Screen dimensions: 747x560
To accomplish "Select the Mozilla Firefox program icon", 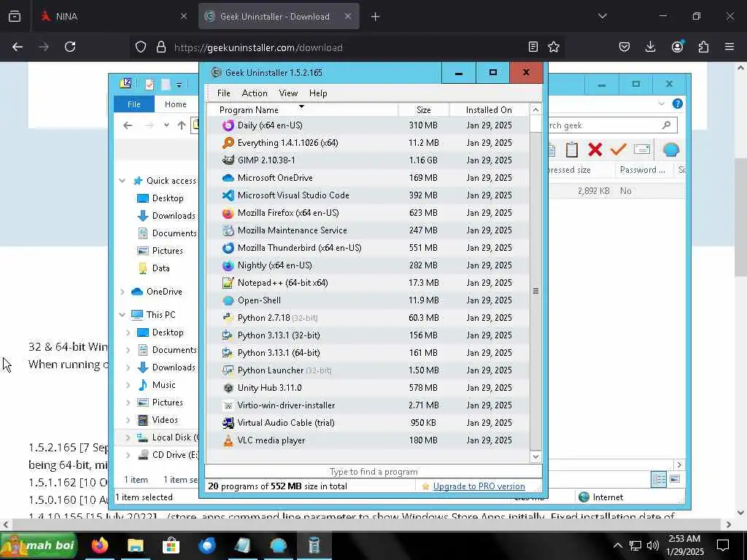I will pyautogui.click(x=228, y=213).
